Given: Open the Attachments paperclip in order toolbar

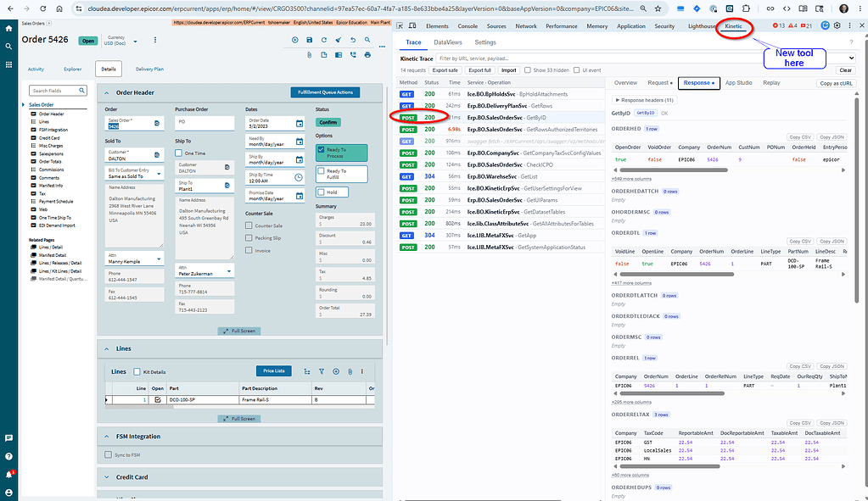Looking at the screenshot, I should pyautogui.click(x=310, y=55).
